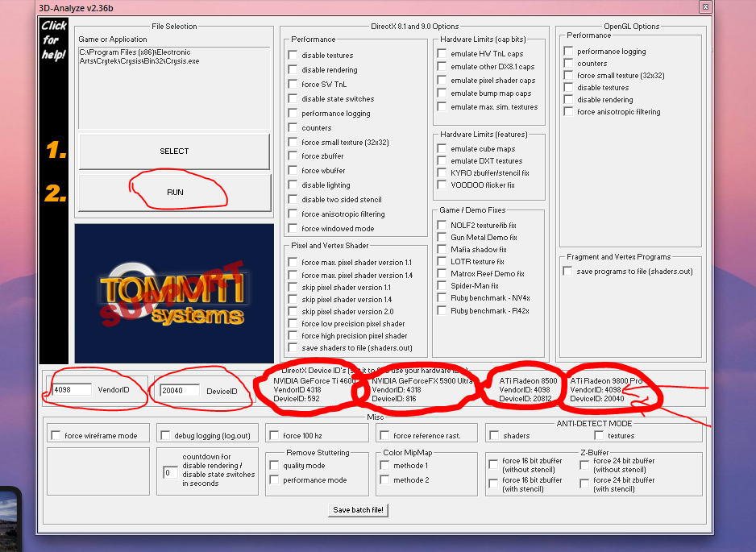
Task: Click the RUN button
Action: click(x=175, y=193)
